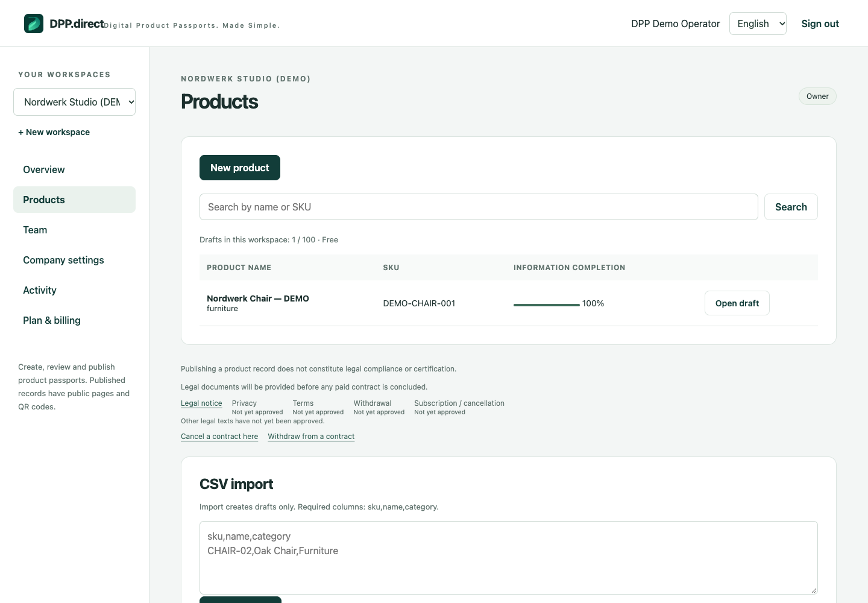The height and width of the screenshot is (603, 868).
Task: Click the INFORMATION COMPLETION column header
Action: pyautogui.click(x=569, y=268)
